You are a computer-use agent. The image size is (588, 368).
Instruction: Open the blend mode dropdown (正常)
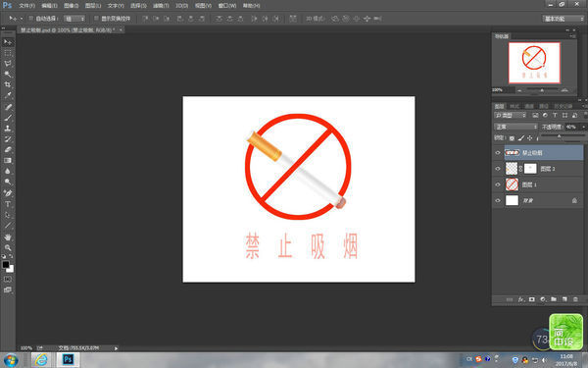[515, 127]
